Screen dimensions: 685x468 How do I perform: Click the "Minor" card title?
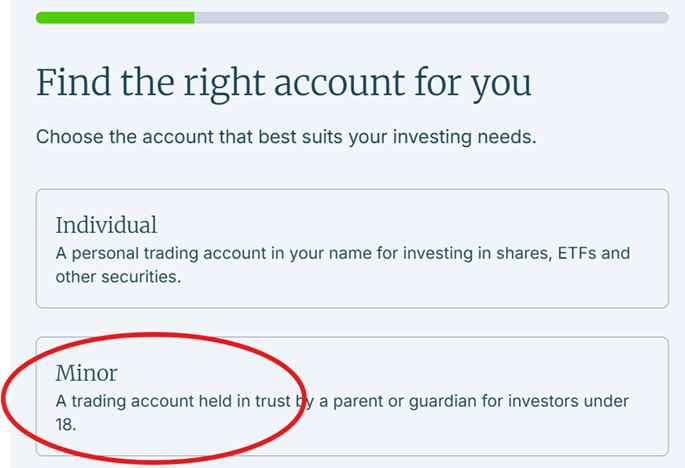pos(86,374)
